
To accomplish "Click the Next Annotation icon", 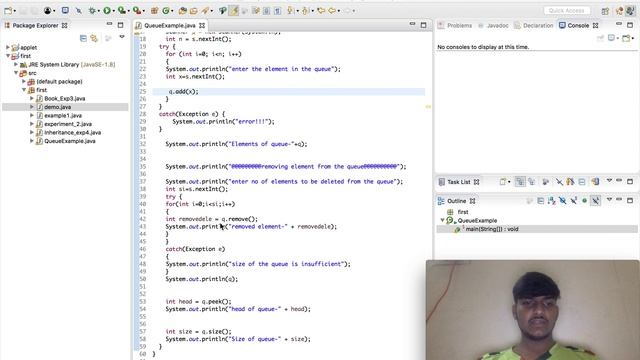I will 291,11.
